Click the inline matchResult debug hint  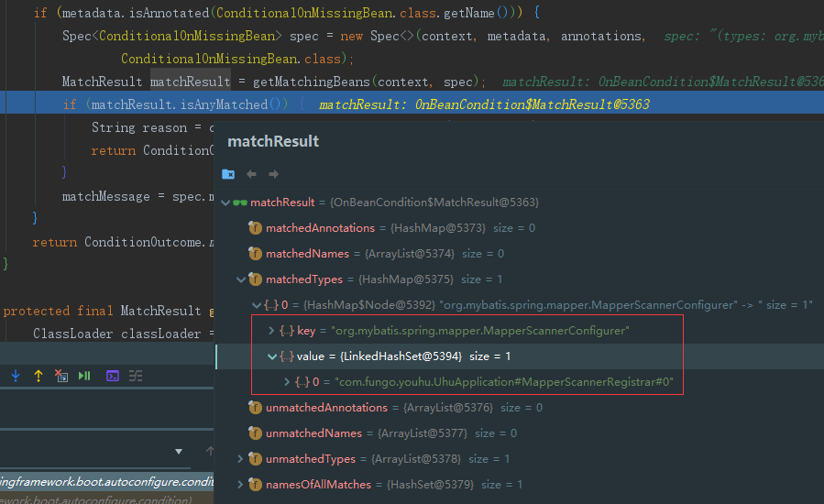[483, 104]
